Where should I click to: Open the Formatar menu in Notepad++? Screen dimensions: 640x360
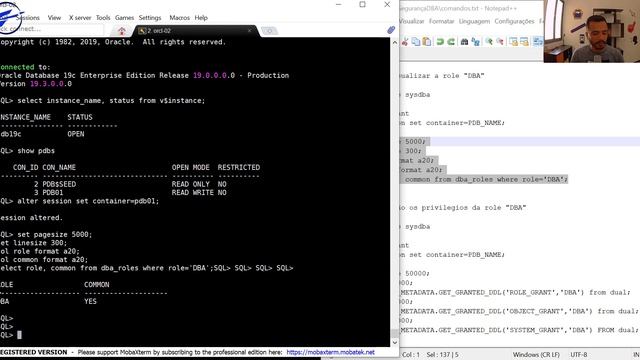[441, 21]
